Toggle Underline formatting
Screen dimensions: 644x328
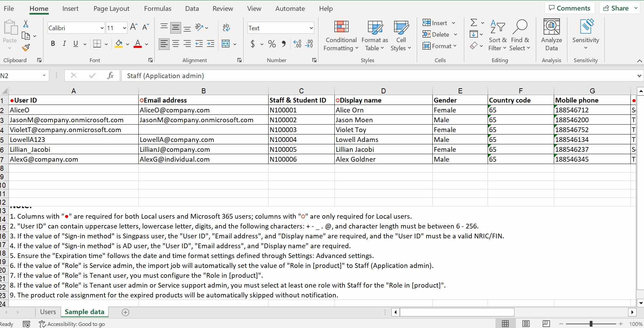(76, 44)
